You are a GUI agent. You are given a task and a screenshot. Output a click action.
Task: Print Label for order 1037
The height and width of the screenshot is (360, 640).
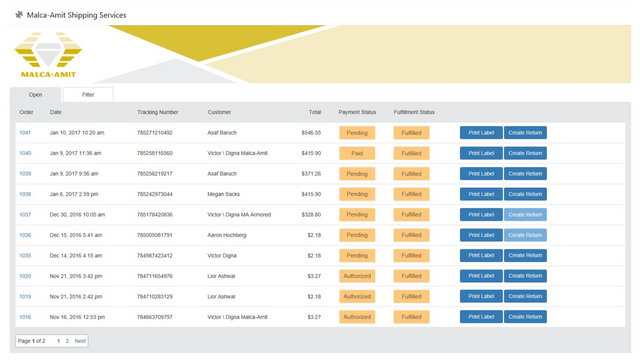point(481,214)
